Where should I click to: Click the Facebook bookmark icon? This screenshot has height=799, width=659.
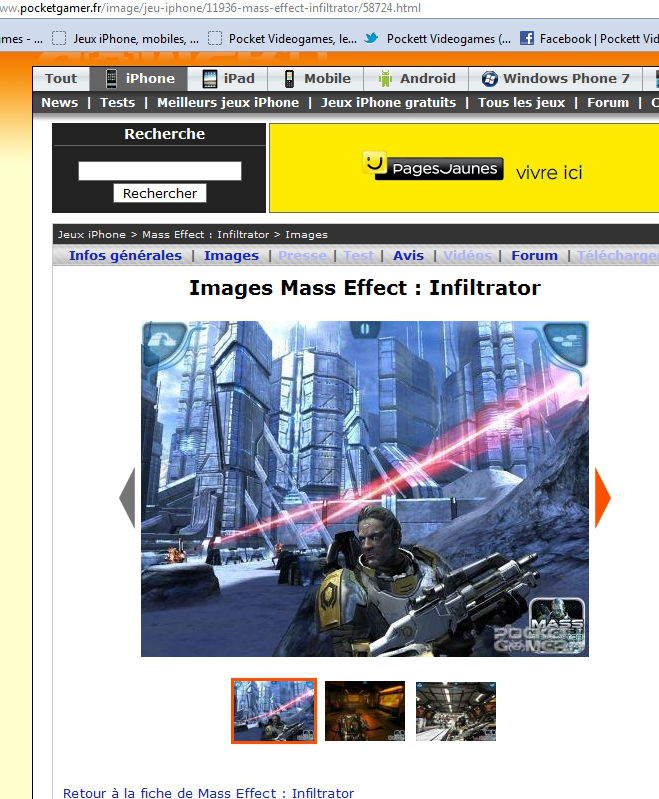click(x=526, y=38)
